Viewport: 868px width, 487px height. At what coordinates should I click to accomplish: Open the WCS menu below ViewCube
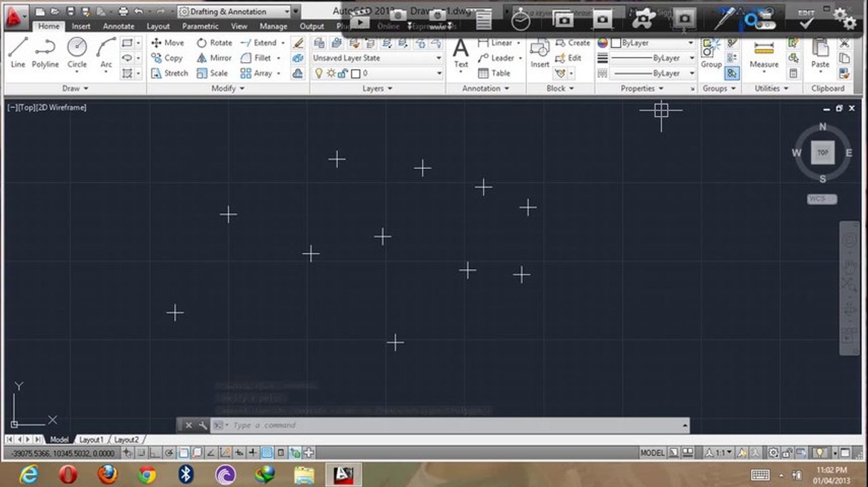tap(822, 199)
